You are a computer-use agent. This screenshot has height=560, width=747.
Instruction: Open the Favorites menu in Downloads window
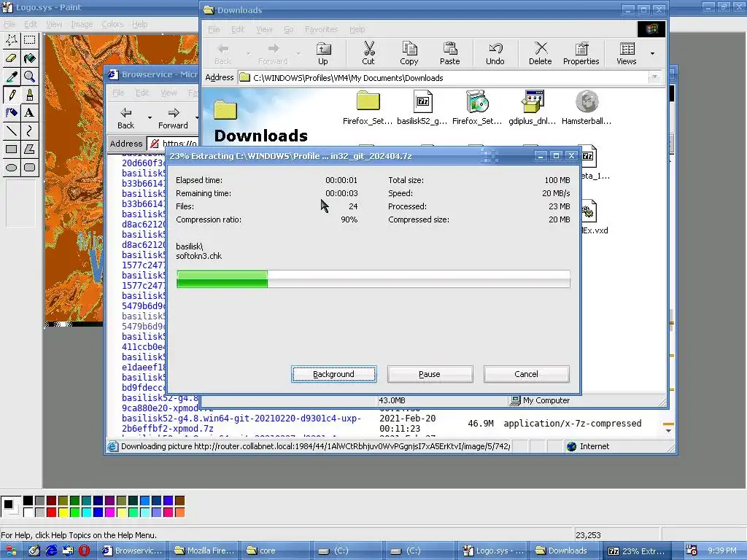(321, 29)
